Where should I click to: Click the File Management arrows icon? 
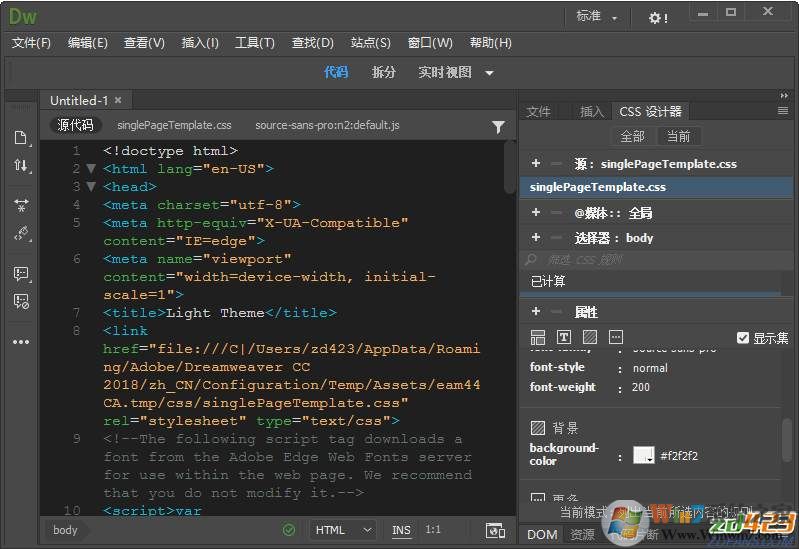coord(21,165)
